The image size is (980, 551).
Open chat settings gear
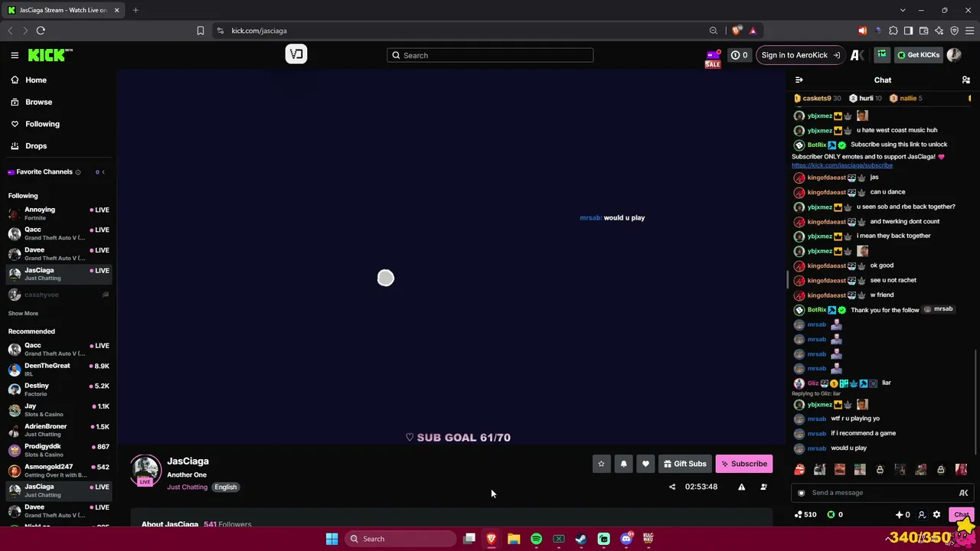click(936, 514)
